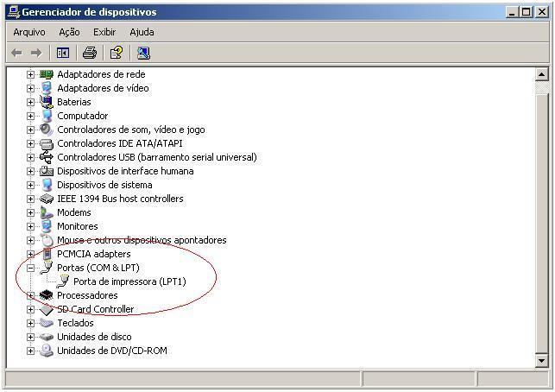This screenshot has width=555, height=392.
Task: Click the Adaptadores de rede network card icon
Action: 47,74
